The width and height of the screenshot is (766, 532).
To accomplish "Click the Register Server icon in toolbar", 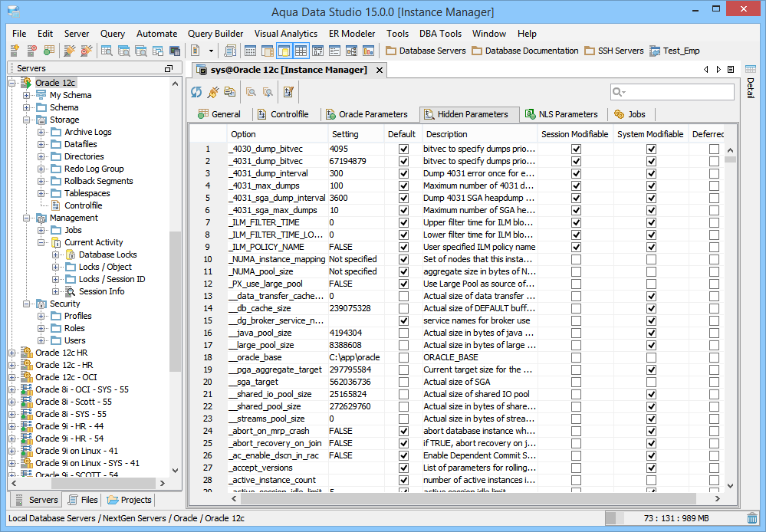I will (15, 51).
